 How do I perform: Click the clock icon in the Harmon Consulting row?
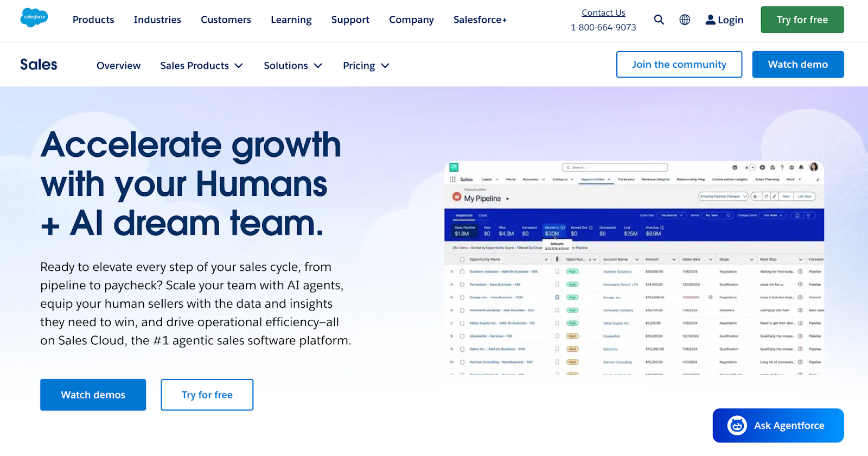pos(800,362)
